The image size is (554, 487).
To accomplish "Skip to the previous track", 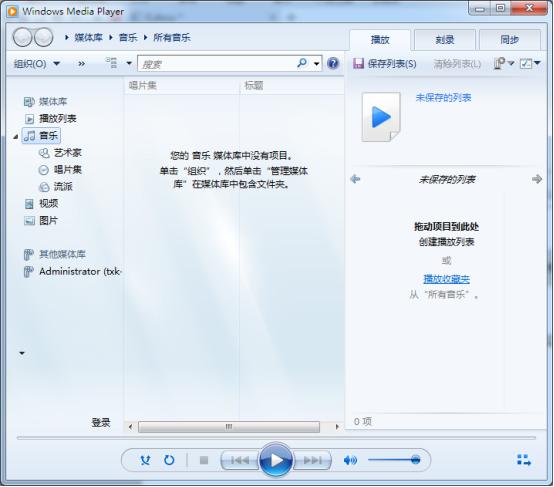I will click(x=240, y=460).
